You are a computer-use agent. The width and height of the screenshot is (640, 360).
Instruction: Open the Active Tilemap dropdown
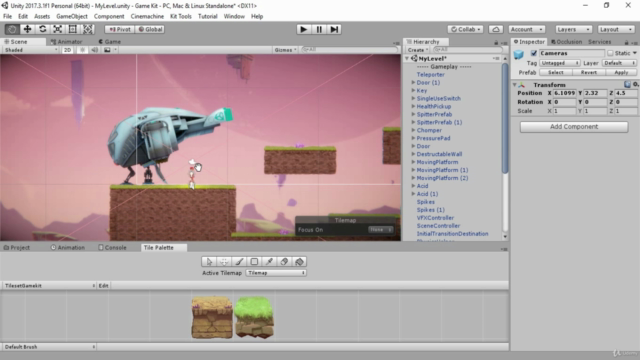[x=276, y=273]
